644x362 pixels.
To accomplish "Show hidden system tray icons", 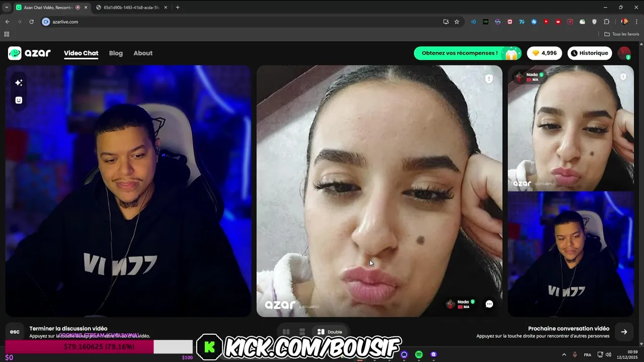I will 563,354.
